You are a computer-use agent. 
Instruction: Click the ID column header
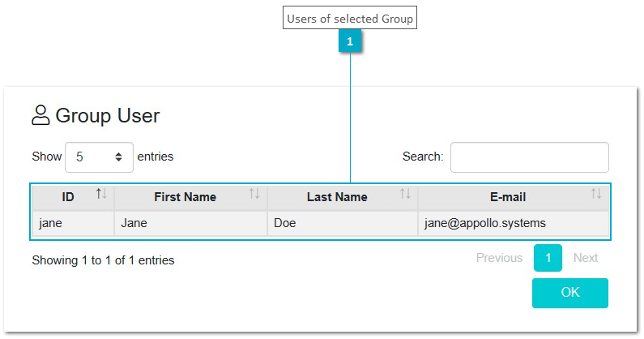(x=73, y=197)
